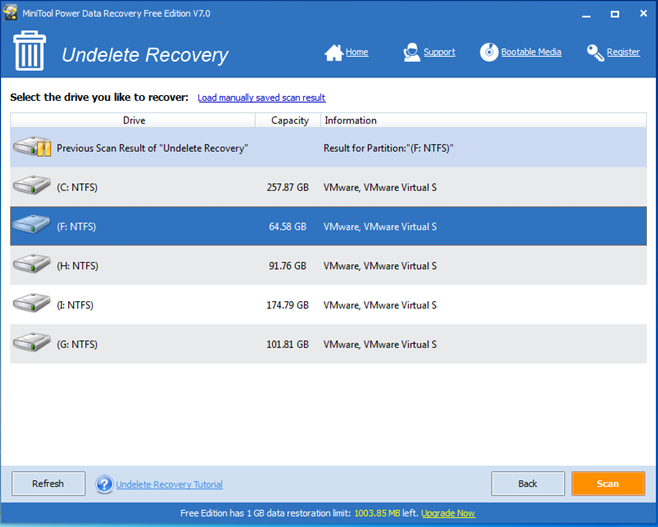This screenshot has width=658, height=527.
Task: Start the orange Scan button
Action: tap(608, 484)
